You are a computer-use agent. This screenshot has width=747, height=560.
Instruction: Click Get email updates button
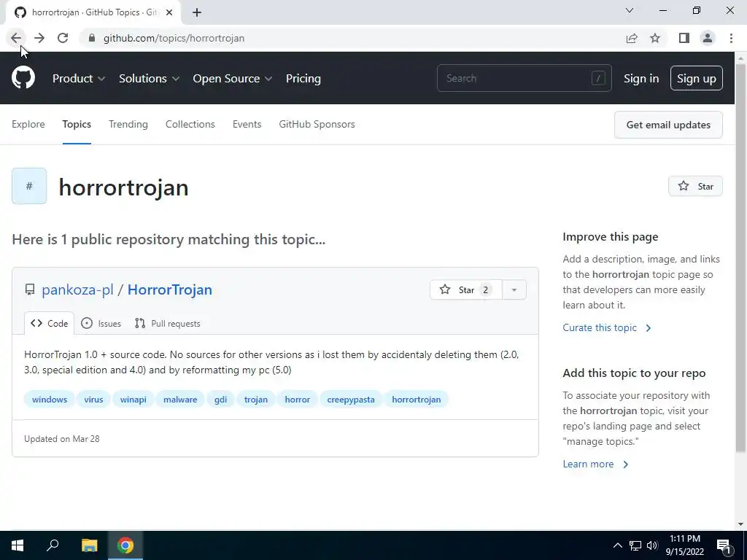point(668,125)
